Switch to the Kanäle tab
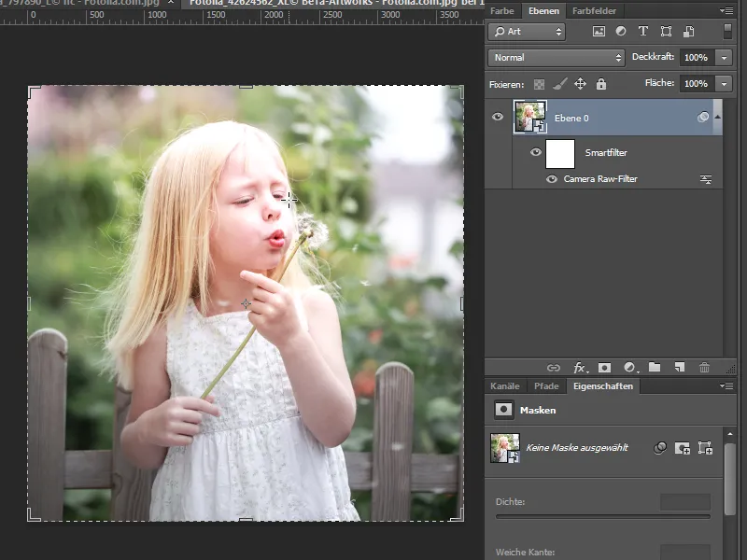 [x=505, y=386]
